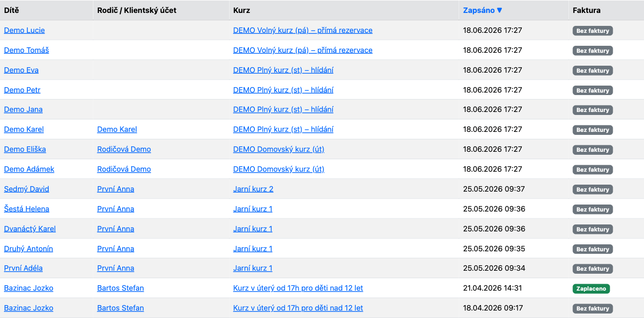Open child record Demo Petr
This screenshot has width=644, height=318.
[x=22, y=90]
